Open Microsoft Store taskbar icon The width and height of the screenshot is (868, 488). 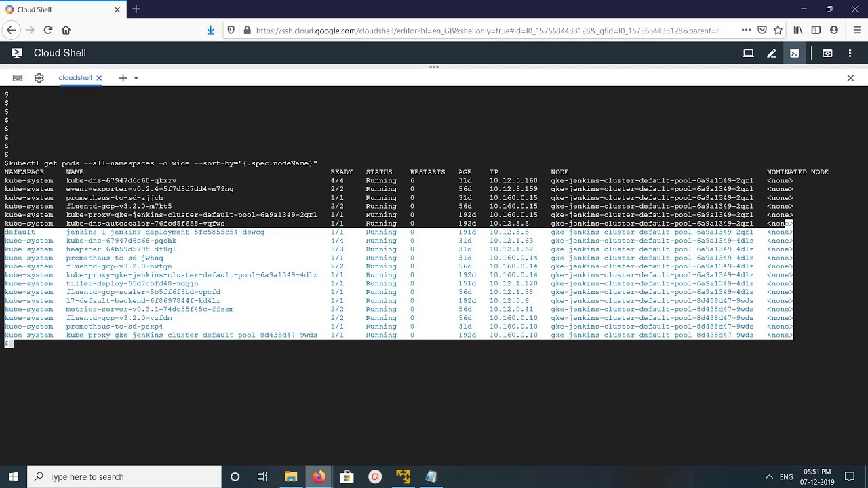click(347, 476)
